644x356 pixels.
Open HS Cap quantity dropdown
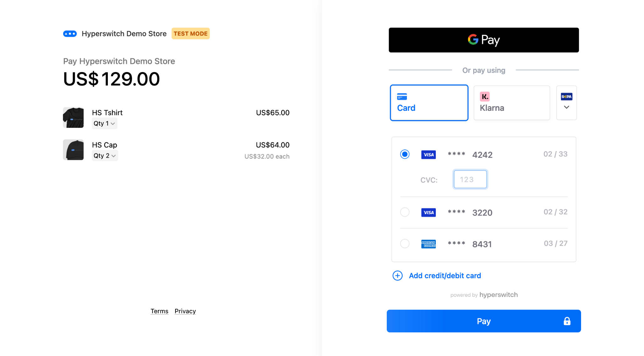[105, 156]
